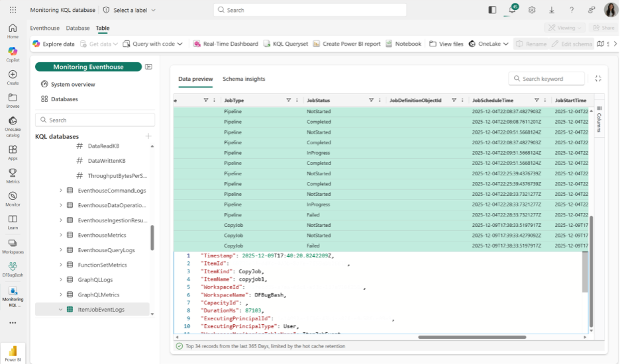The height and width of the screenshot is (364, 620).
Task: Click the View files button
Action: pyautogui.click(x=446, y=44)
